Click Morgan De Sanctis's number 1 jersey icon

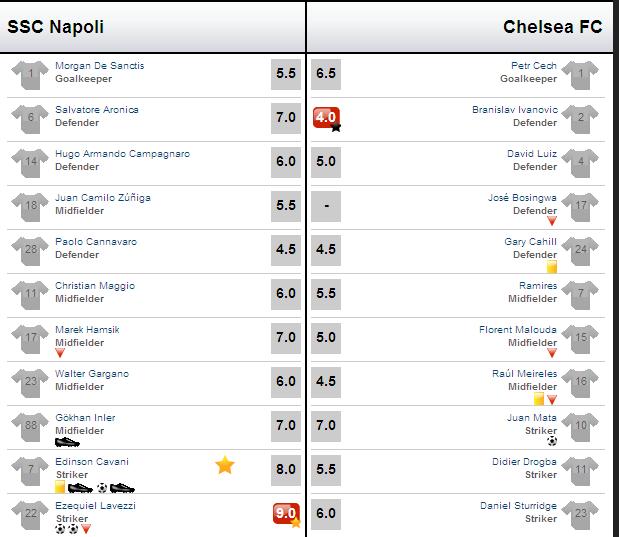30,74
